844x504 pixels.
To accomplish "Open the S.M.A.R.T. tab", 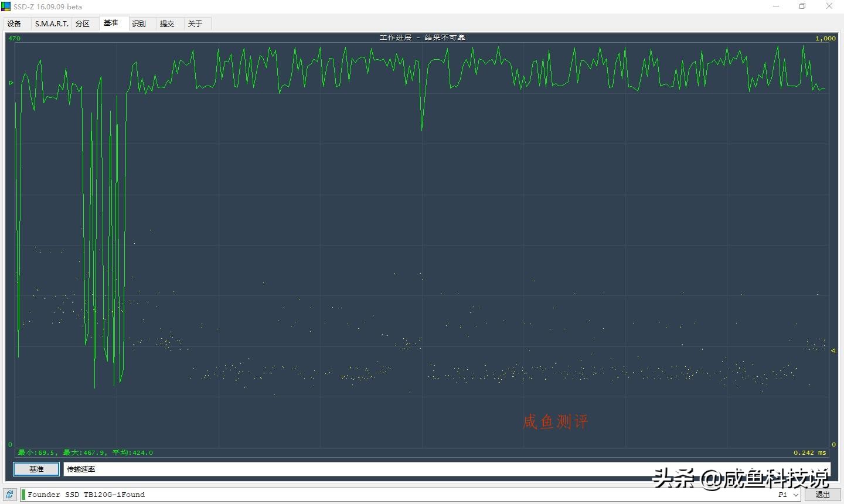I will click(52, 23).
